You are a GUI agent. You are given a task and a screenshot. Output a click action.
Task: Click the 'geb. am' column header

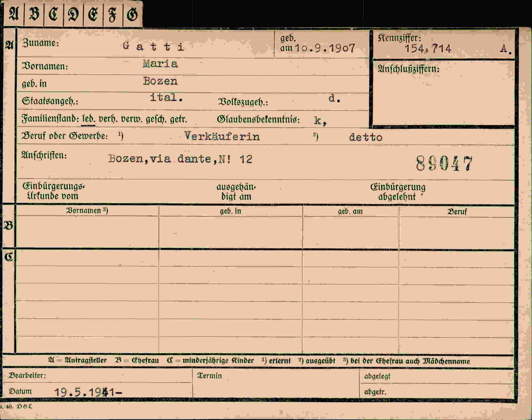point(350,211)
